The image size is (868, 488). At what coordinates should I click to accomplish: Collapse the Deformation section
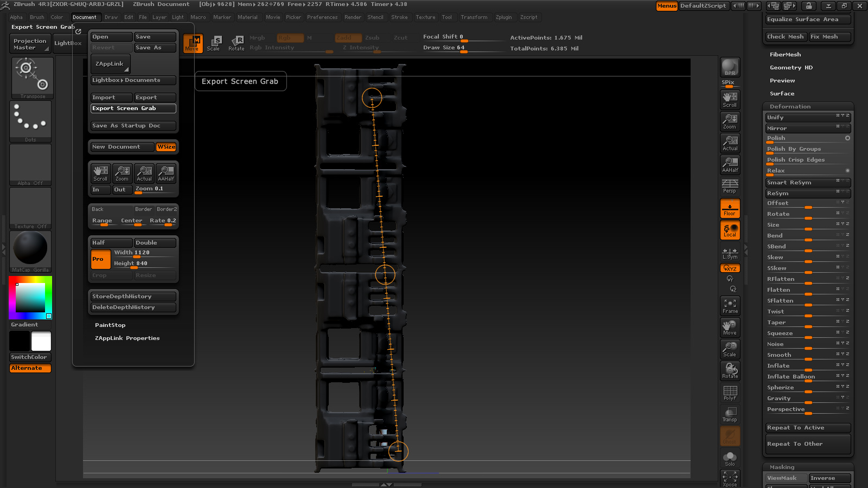tap(790, 107)
